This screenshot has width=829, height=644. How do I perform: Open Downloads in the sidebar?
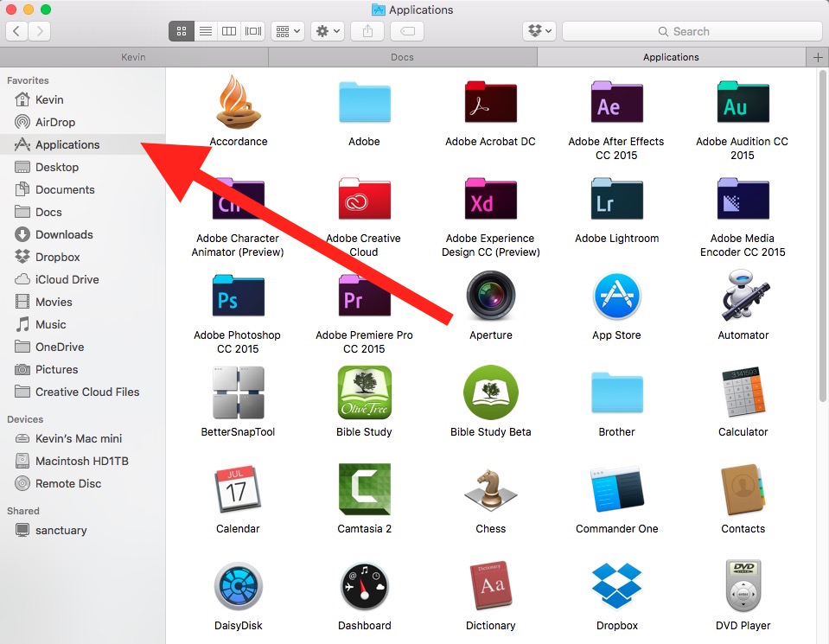82,235
